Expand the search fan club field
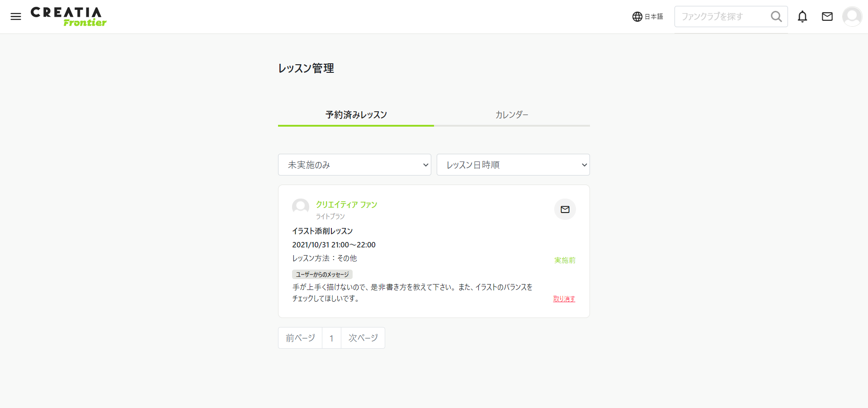 coord(723,16)
